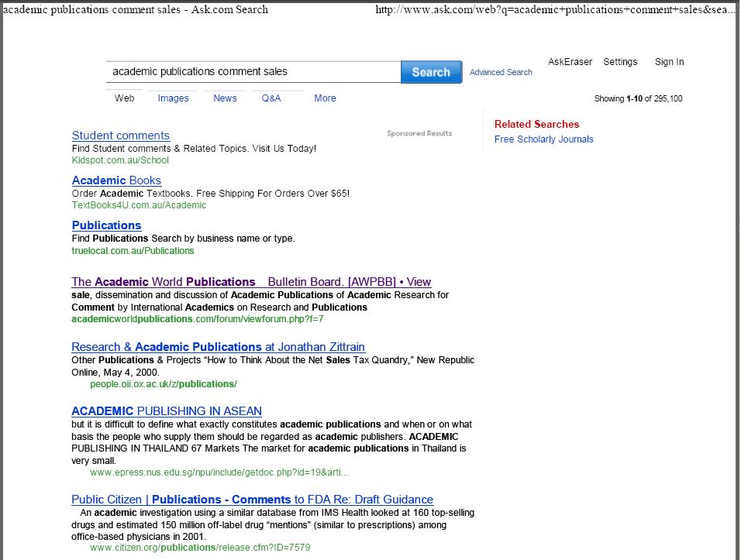Open the Q&A tab
The height and width of the screenshot is (560, 741).
[x=271, y=98]
